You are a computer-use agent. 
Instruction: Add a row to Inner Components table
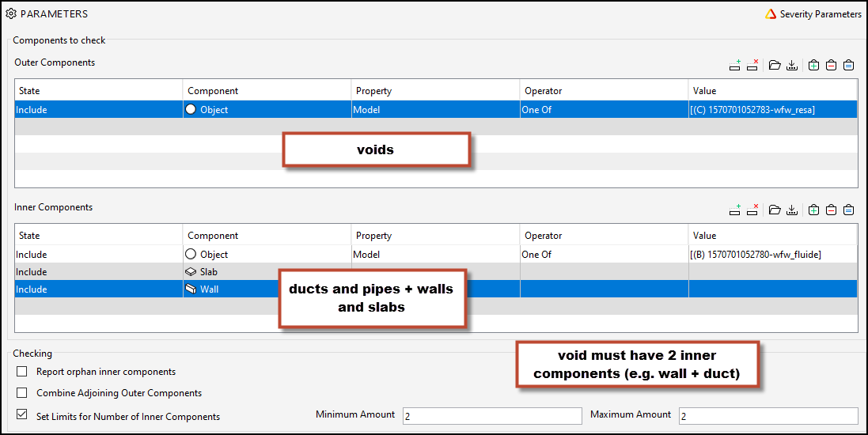pyautogui.click(x=734, y=210)
